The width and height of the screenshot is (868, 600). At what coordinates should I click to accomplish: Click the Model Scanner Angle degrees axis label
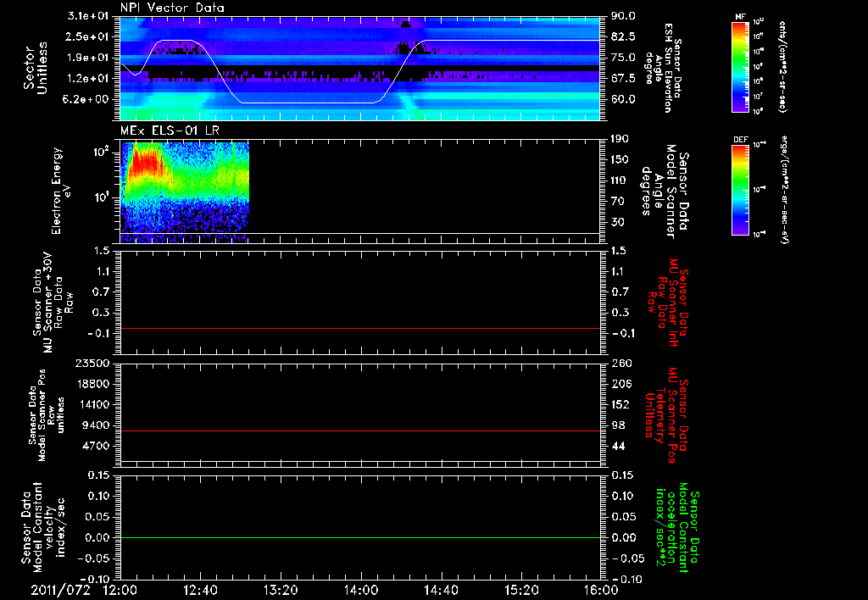tap(665, 192)
